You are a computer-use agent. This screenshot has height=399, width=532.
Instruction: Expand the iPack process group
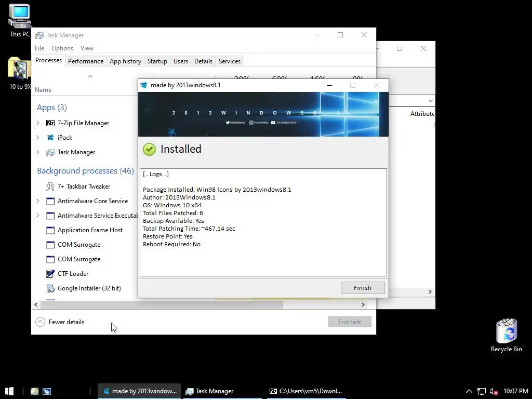coord(38,138)
